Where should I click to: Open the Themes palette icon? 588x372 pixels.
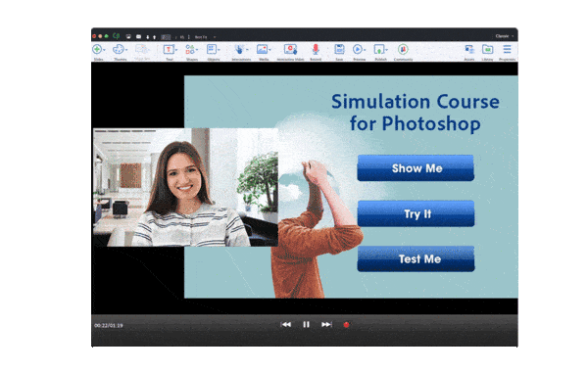click(119, 49)
